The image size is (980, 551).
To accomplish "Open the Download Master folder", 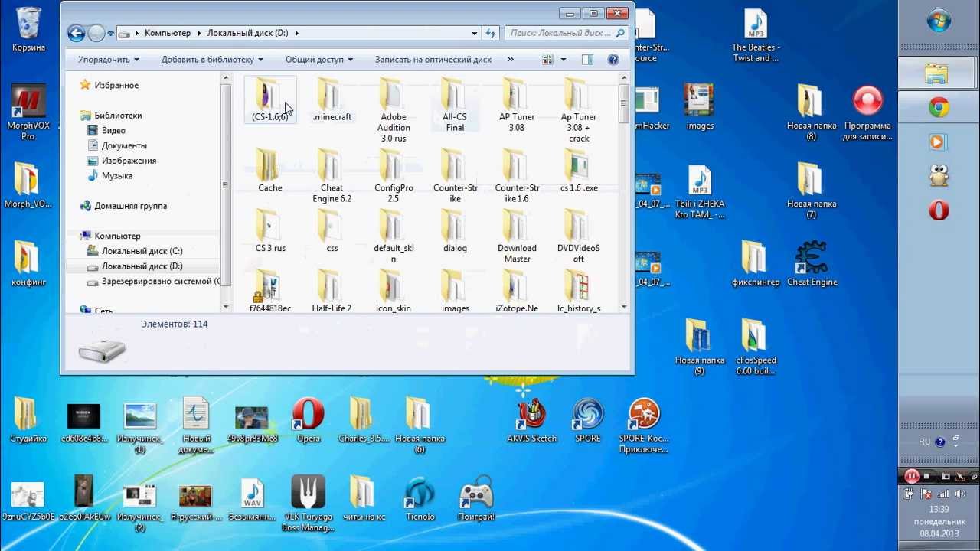I will coord(517,236).
